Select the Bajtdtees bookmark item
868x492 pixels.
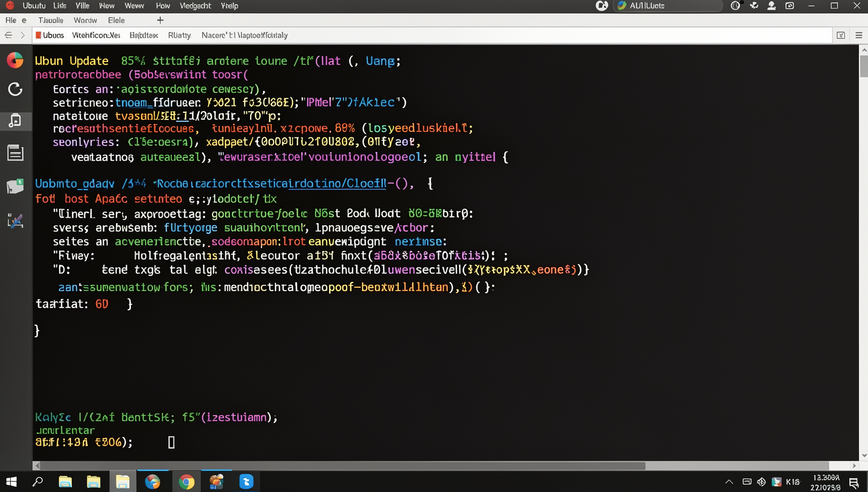click(x=144, y=35)
